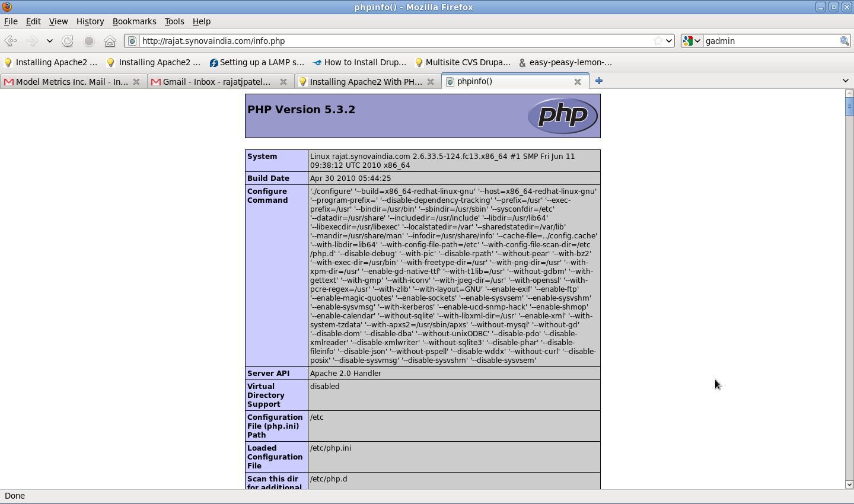The width and height of the screenshot is (854, 504).
Task: Click the '/etc/php.ini' value
Action: 331,448
